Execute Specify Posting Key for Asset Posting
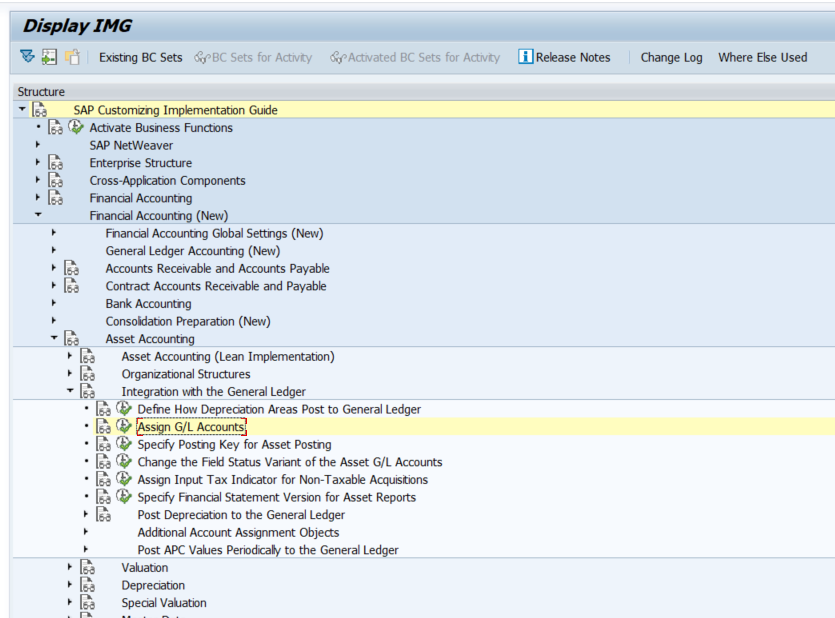This screenshot has height=618, width=835. (124, 443)
